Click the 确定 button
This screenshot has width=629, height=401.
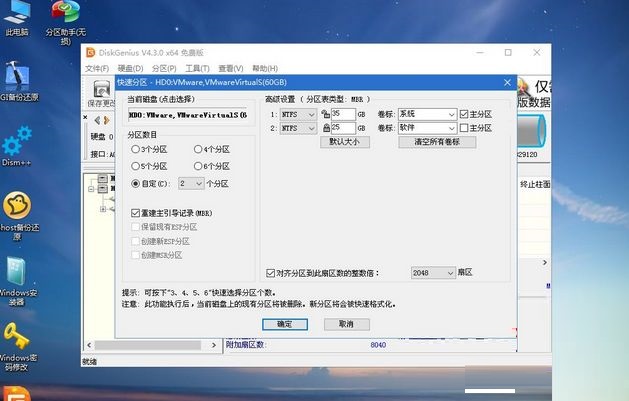[x=285, y=324]
